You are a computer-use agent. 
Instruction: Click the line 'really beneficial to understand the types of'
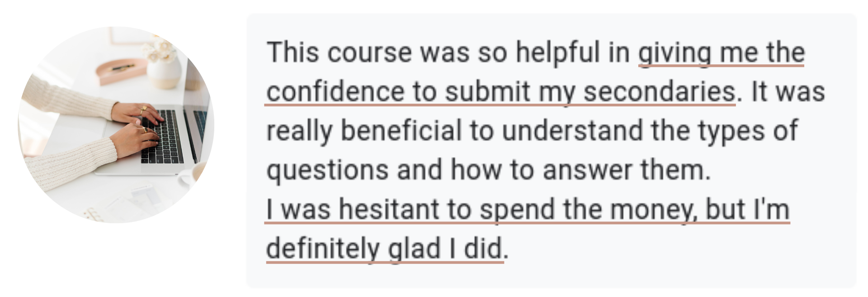pyautogui.click(x=532, y=131)
